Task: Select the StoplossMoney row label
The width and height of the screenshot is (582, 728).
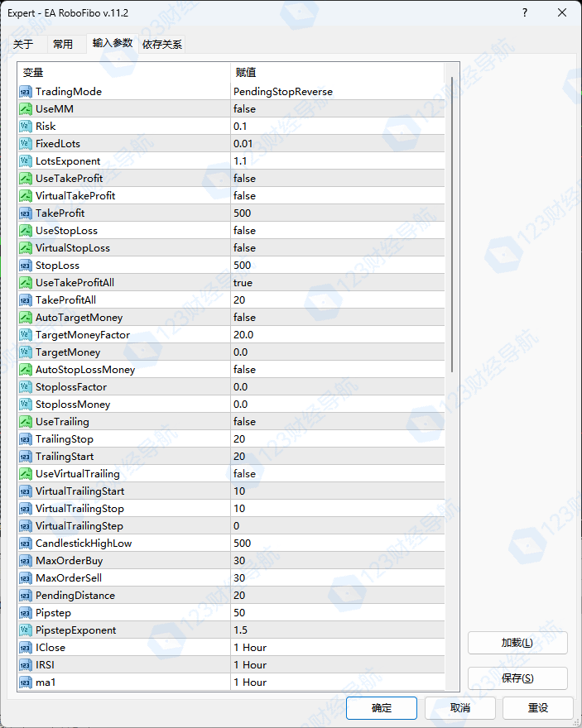Action: pos(73,405)
